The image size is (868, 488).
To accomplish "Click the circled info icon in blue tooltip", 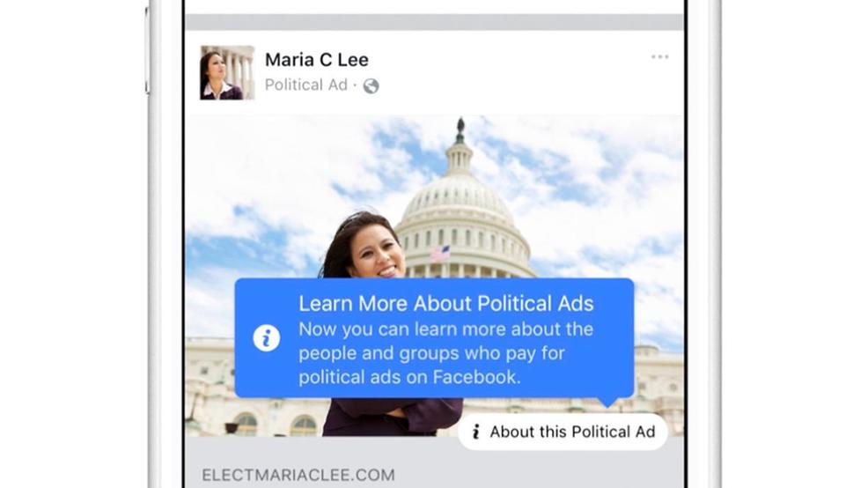I will [x=266, y=338].
